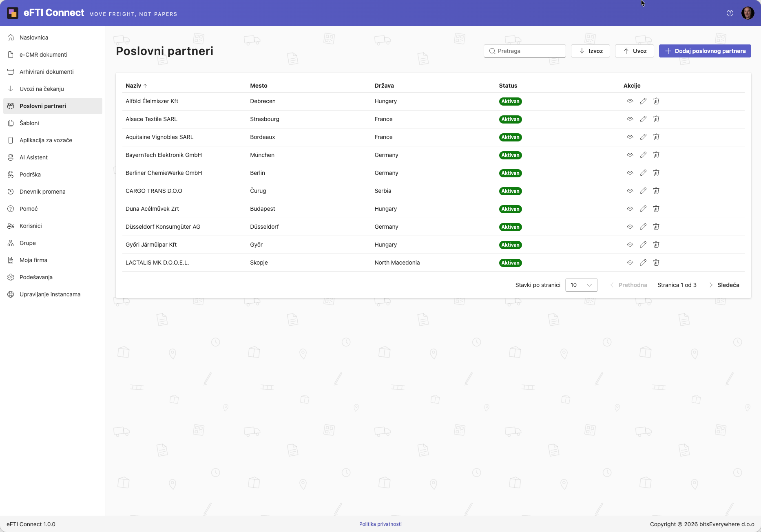
Task: Open Podrška in sidebar
Action: [x=53, y=174]
